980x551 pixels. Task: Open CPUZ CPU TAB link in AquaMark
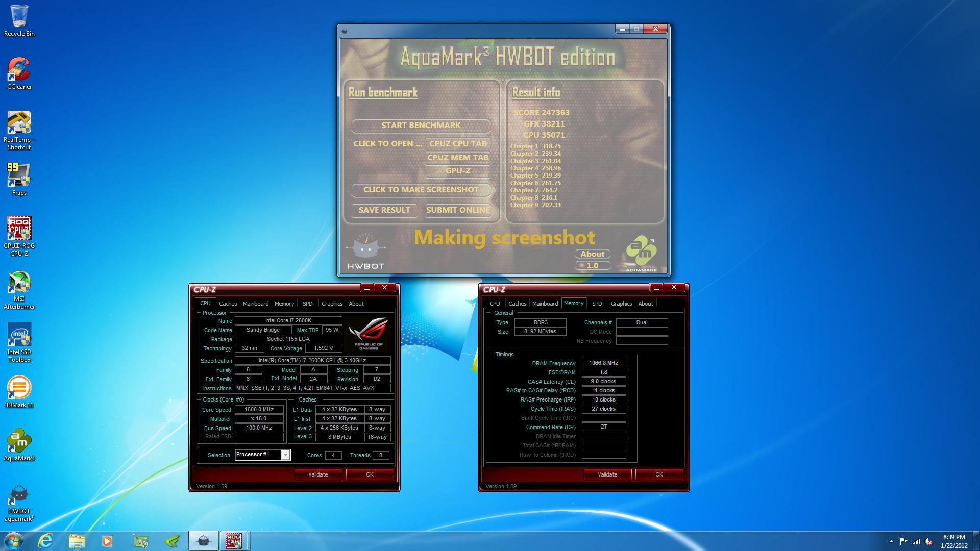pyautogui.click(x=458, y=144)
